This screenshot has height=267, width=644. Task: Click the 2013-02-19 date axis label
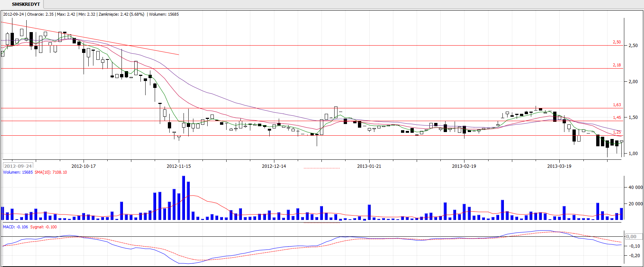click(464, 166)
